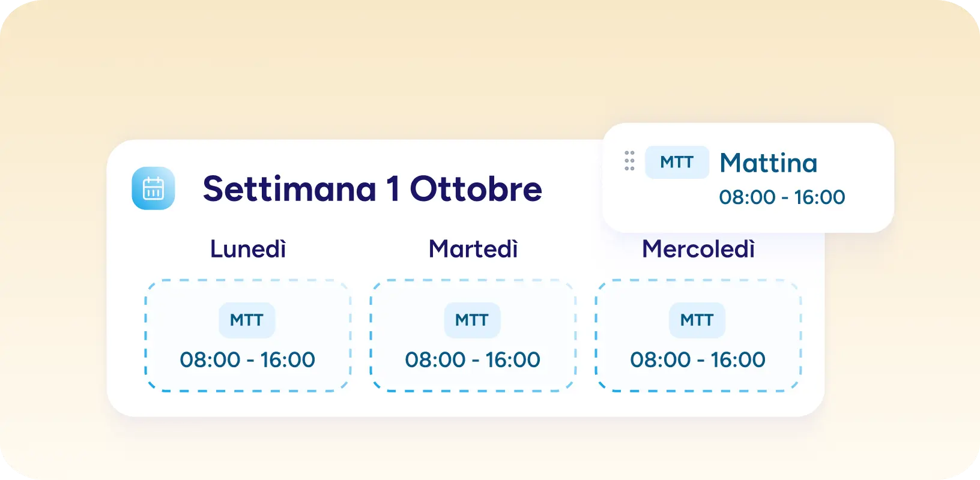Screen dimensions: 980x480
Task: Click the MTT badge under Mercoledì
Action: pos(697,320)
